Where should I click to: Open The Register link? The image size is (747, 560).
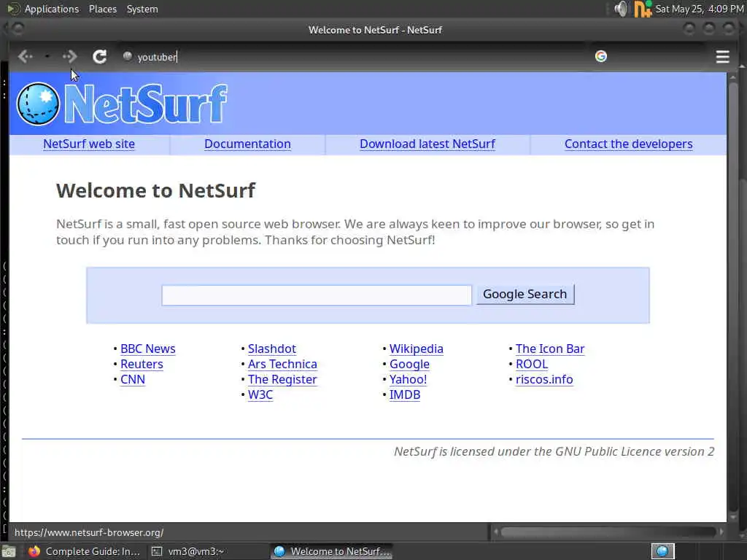[282, 379]
